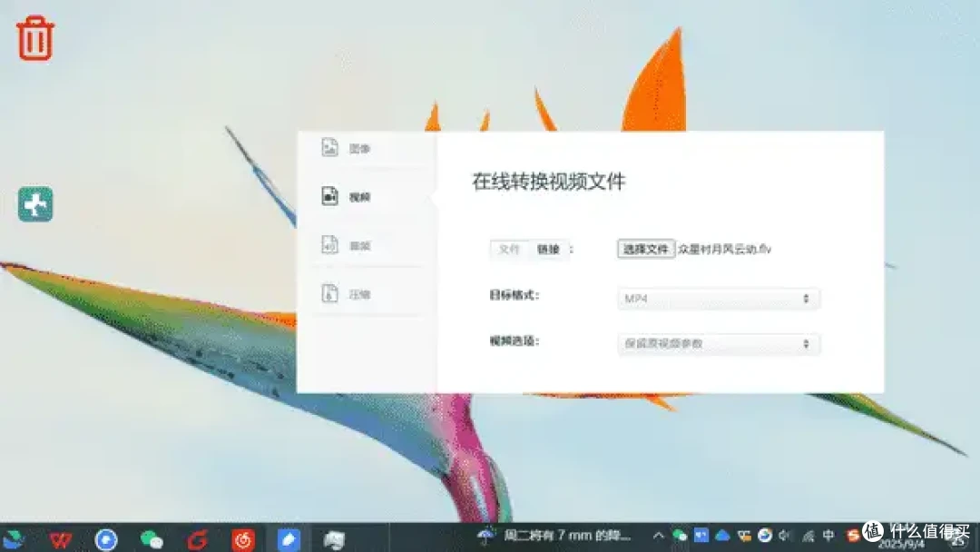Image resolution: width=980 pixels, height=552 pixels.
Task: Open the green plus desktop shortcut
Action: [x=35, y=203]
